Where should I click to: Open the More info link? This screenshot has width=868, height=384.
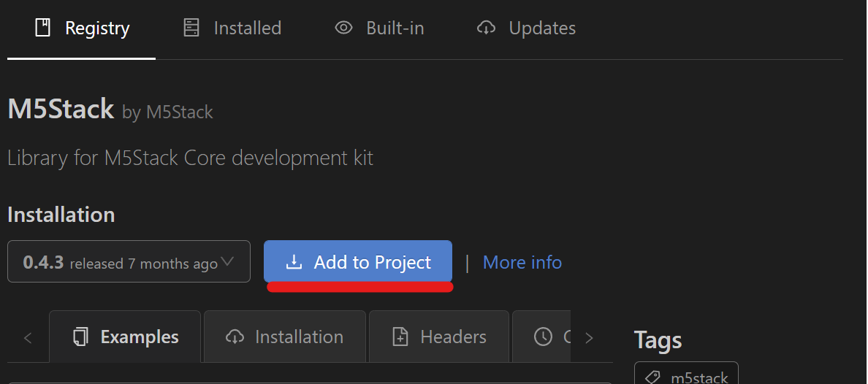tap(522, 262)
